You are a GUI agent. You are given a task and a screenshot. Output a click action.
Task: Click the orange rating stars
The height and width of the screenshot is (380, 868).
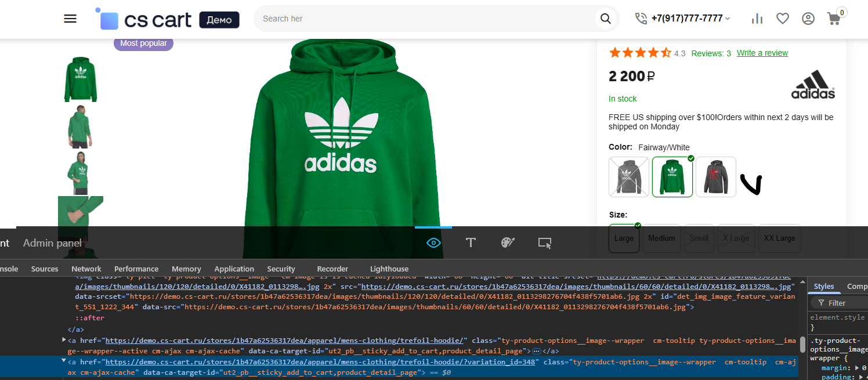pyautogui.click(x=640, y=53)
